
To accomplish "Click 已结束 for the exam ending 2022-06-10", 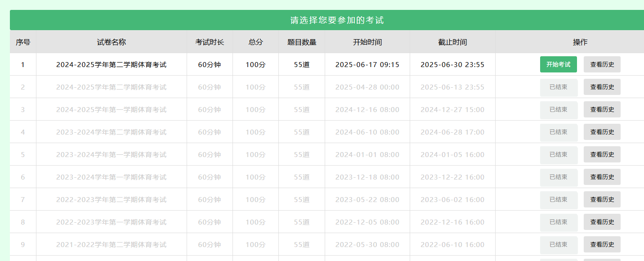I will click(559, 244).
